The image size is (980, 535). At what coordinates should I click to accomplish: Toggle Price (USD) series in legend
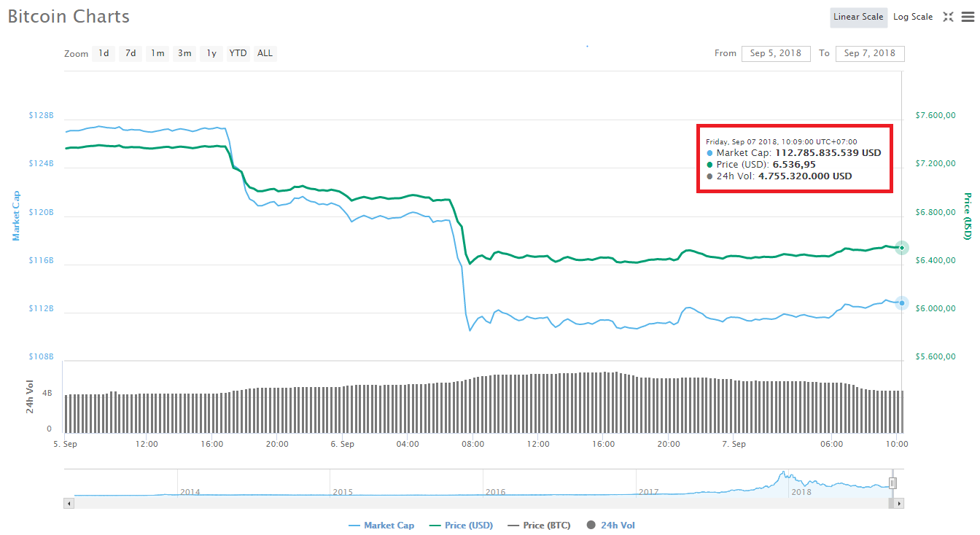click(x=462, y=525)
